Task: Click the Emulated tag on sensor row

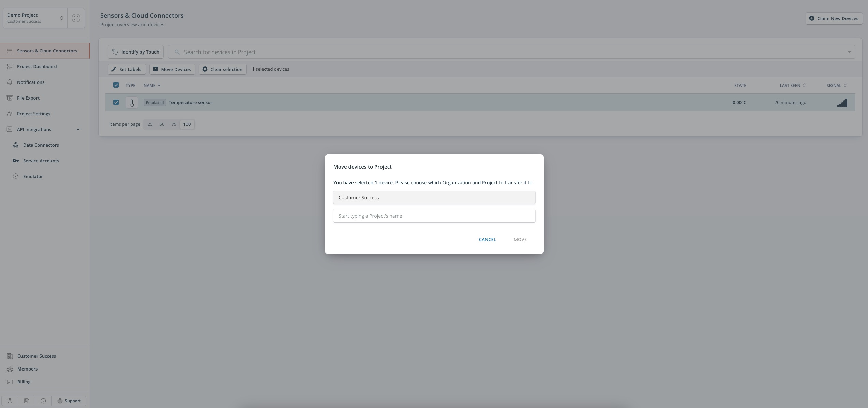Action: [x=155, y=103]
